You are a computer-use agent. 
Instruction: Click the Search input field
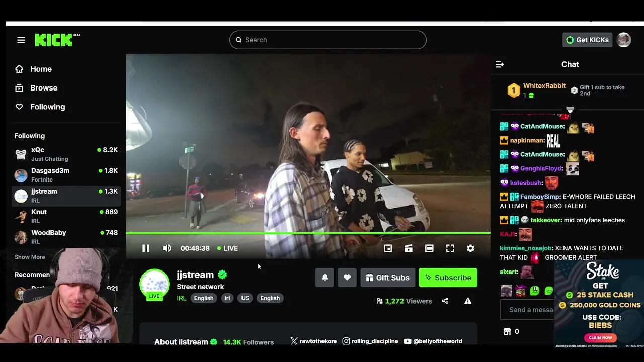328,40
